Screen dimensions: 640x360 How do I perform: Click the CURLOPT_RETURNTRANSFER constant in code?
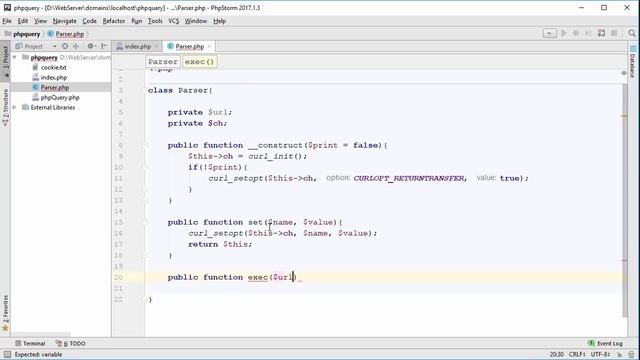(410, 178)
